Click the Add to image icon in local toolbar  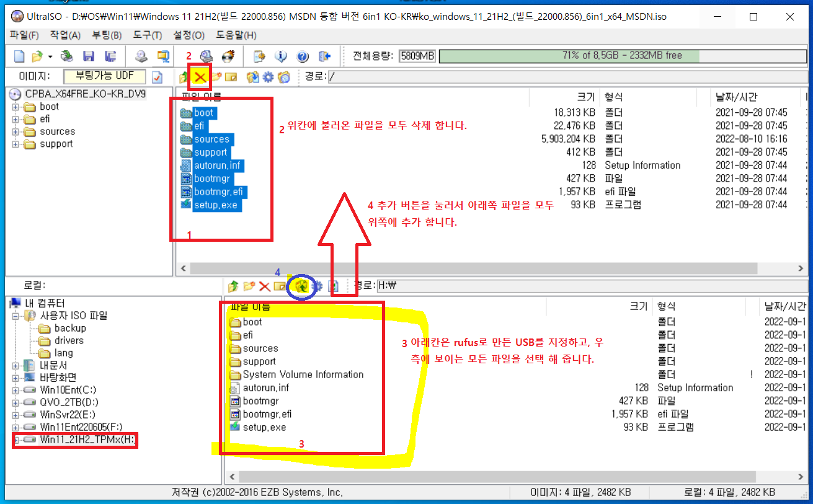301,286
